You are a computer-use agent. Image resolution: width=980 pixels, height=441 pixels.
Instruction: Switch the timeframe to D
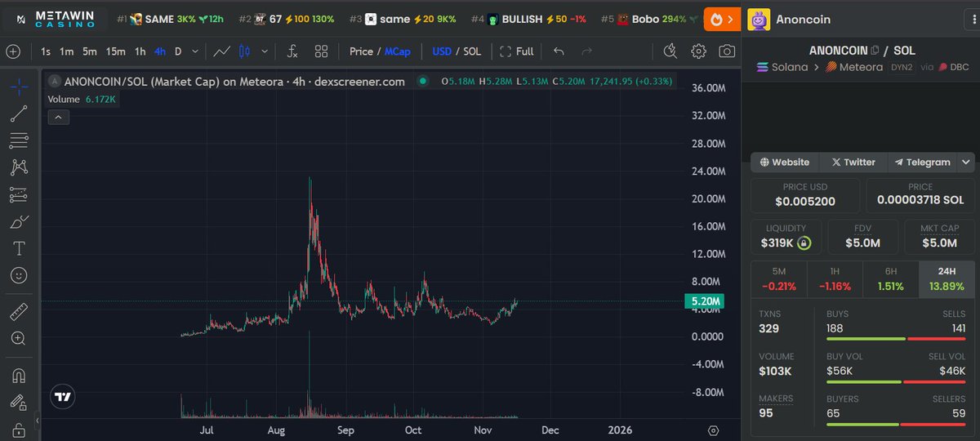(x=178, y=51)
